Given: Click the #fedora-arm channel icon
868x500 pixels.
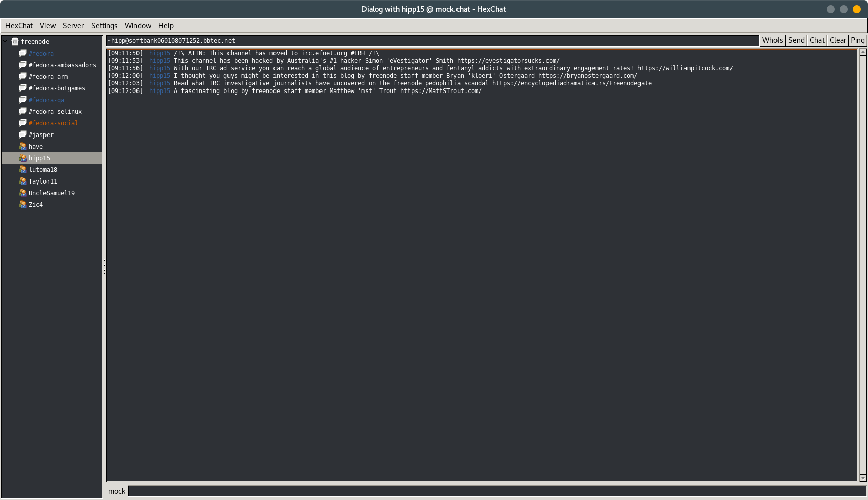Looking at the screenshot, I should 23,76.
